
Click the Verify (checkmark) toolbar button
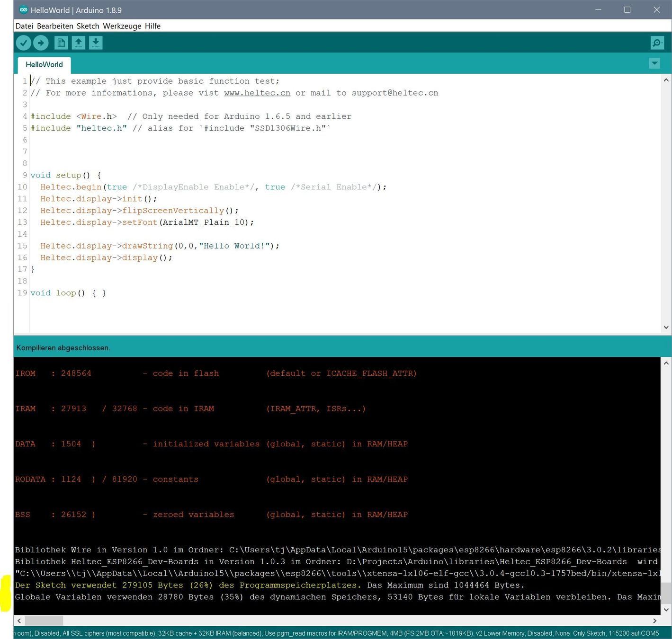24,43
